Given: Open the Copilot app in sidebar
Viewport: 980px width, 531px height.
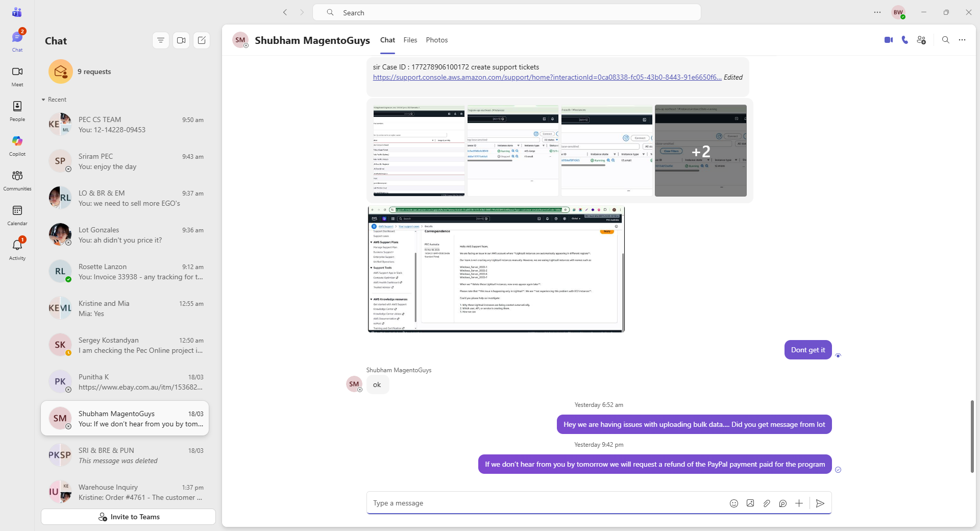Looking at the screenshot, I should [17, 145].
